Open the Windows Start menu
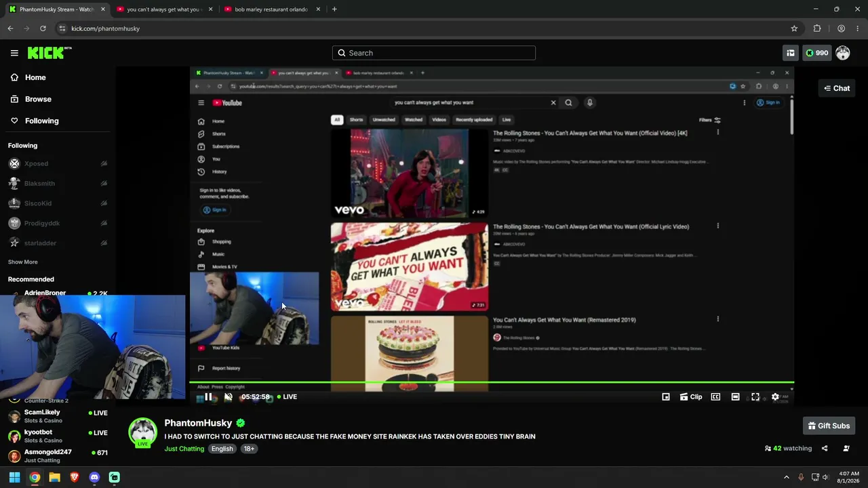The width and height of the screenshot is (868, 488). pos(14,477)
